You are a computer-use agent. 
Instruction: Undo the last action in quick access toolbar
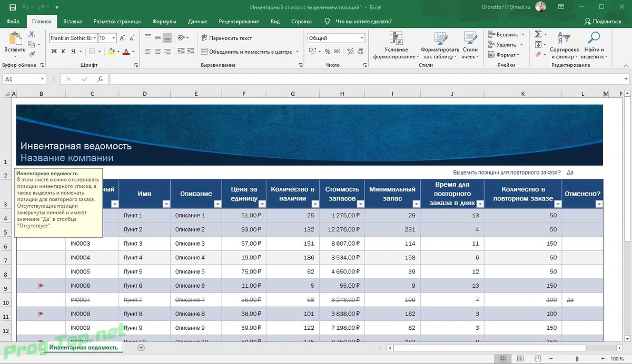[x=25, y=7]
